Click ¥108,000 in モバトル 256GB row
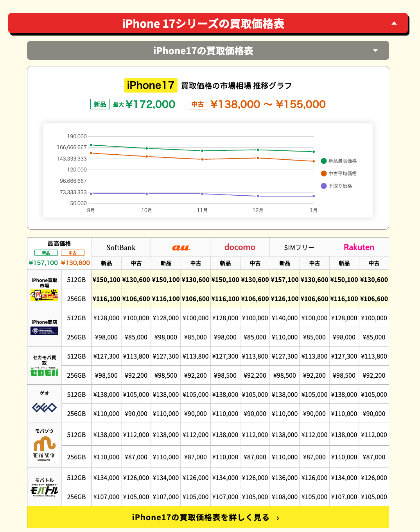The width and height of the screenshot is (420, 532). tap(285, 497)
